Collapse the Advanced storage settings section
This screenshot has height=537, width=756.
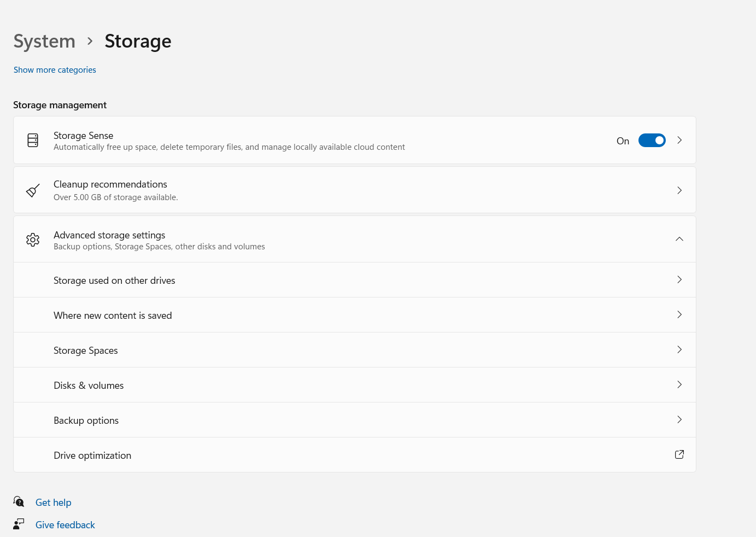[679, 239]
